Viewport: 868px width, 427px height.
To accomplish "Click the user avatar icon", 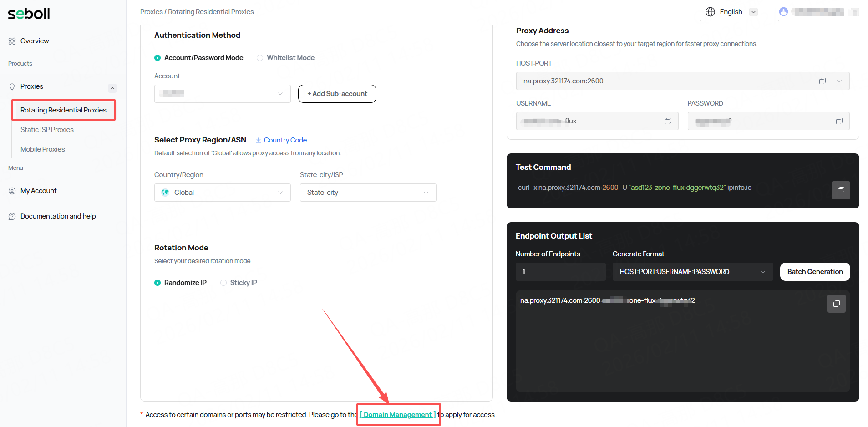I will click(783, 12).
